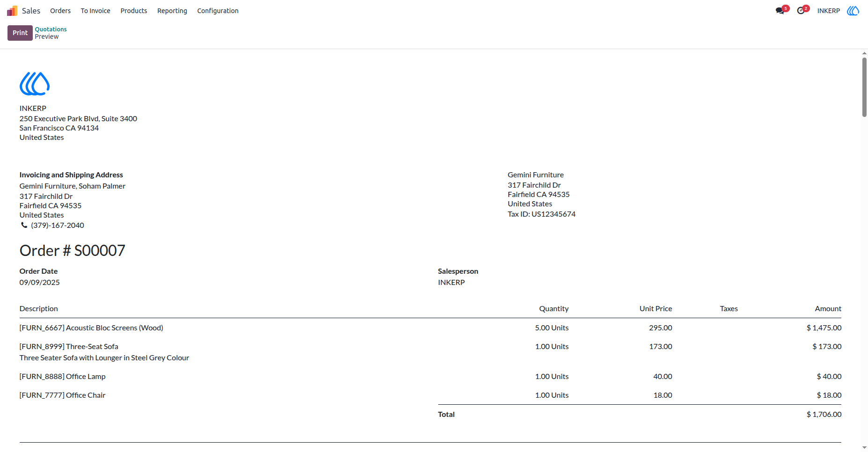Open the activities clock icon
Image resolution: width=868 pixels, height=452 pixels.
801,11
